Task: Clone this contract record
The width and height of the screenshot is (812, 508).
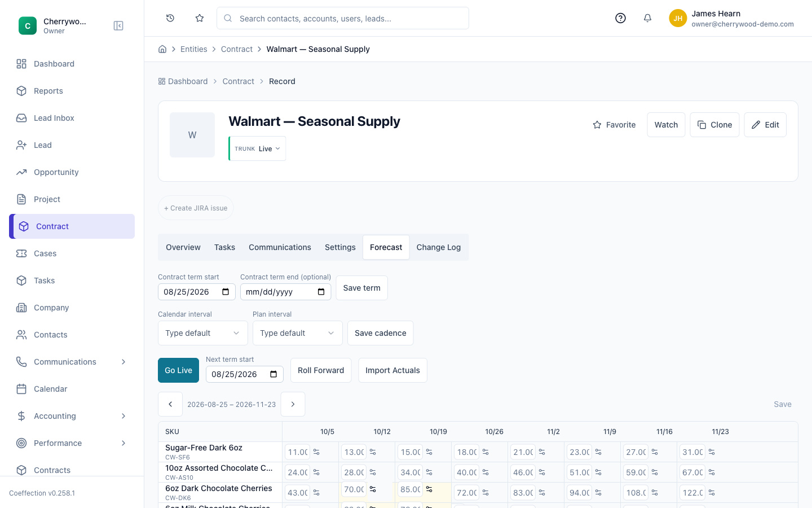Action: click(714, 125)
